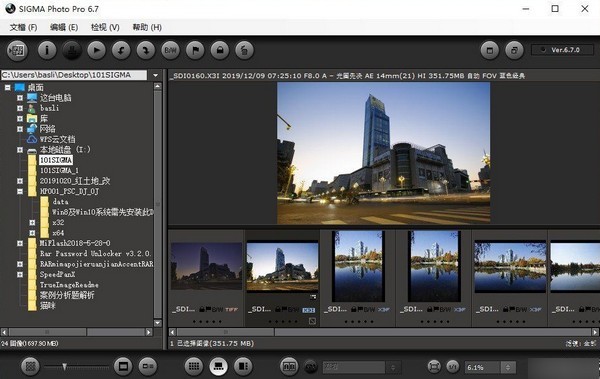
Task: Expand the x32 subfolder node
Action: tap(32, 222)
